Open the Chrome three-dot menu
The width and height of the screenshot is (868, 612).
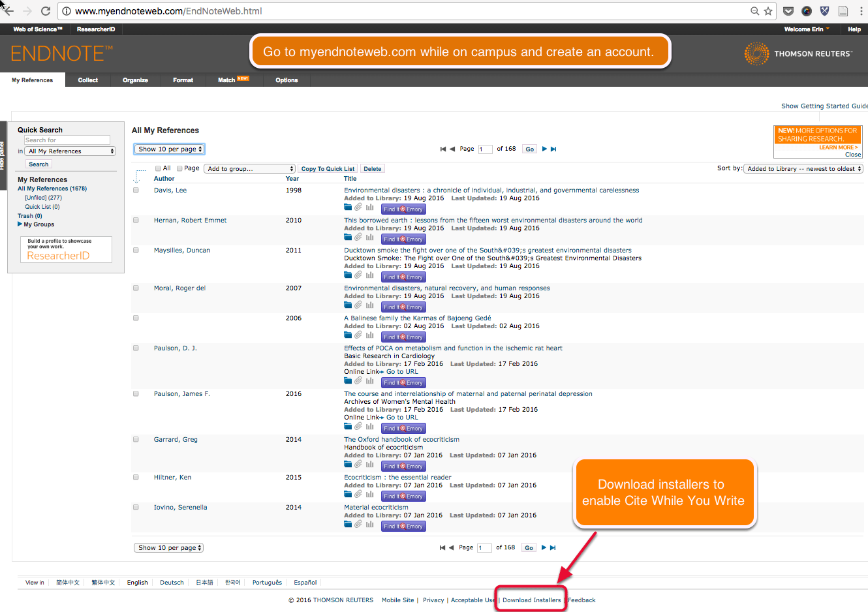[x=861, y=11]
